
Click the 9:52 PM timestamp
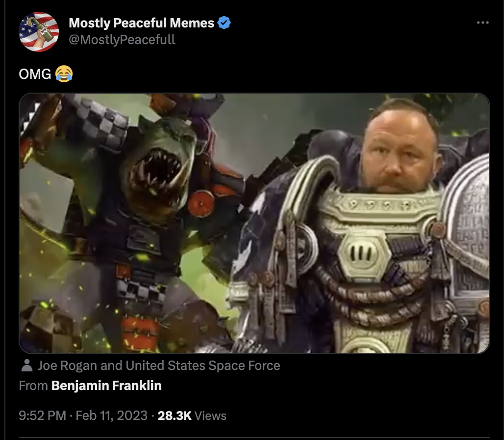[x=43, y=416]
